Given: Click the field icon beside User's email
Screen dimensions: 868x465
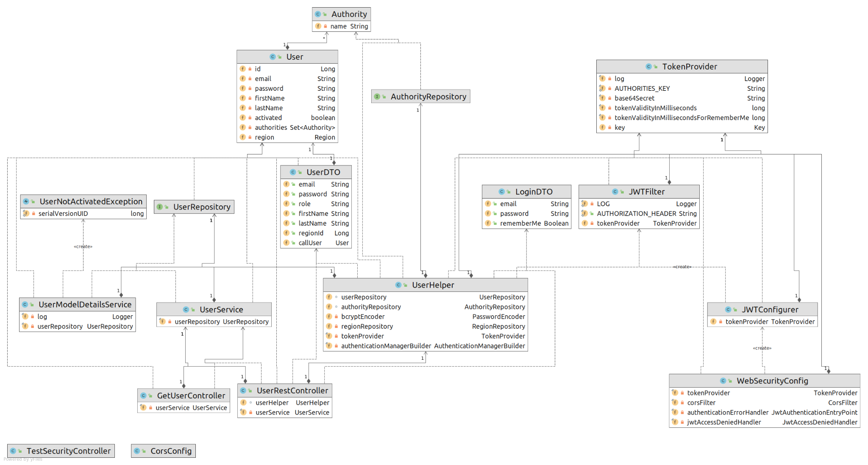Looking at the screenshot, I should pos(242,78).
